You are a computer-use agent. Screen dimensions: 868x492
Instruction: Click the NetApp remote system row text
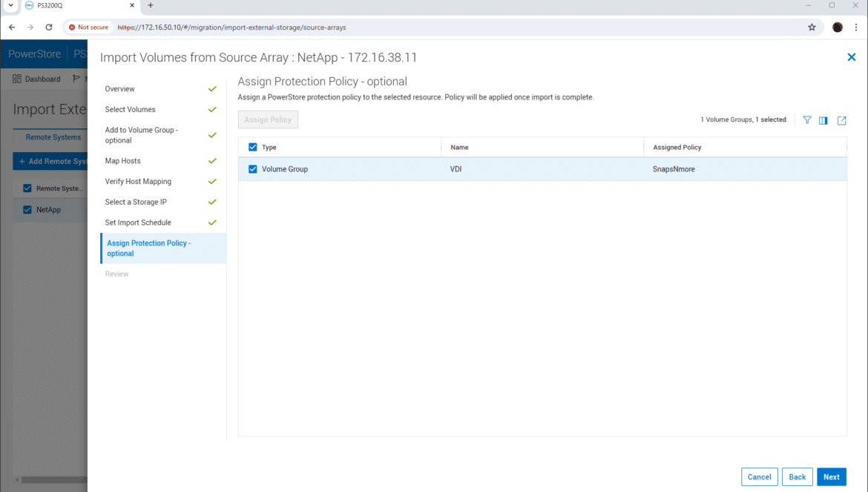click(x=49, y=210)
